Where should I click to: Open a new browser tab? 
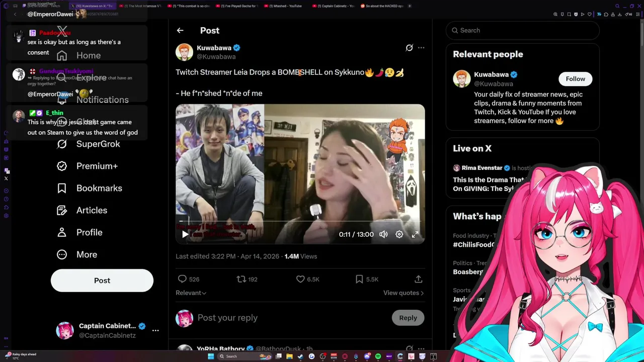[x=410, y=6]
